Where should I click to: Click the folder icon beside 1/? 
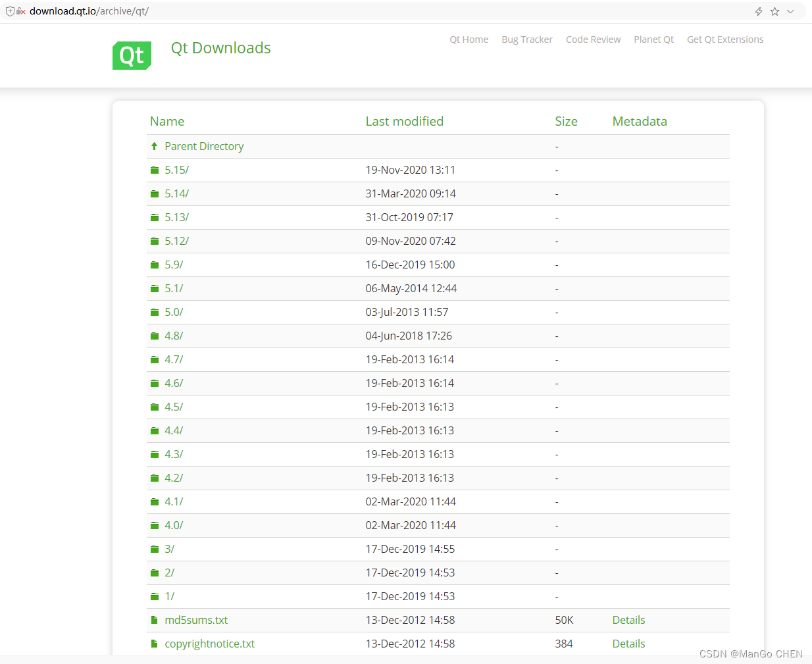pyautogui.click(x=155, y=596)
